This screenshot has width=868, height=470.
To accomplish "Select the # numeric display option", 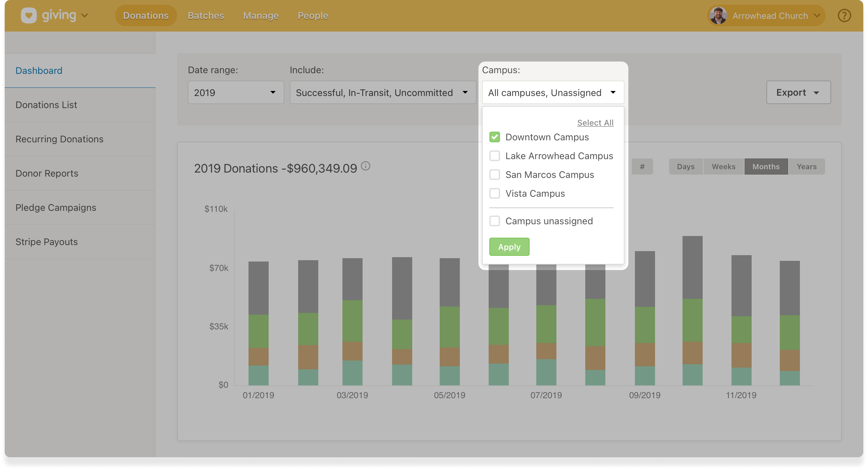I will tap(642, 166).
